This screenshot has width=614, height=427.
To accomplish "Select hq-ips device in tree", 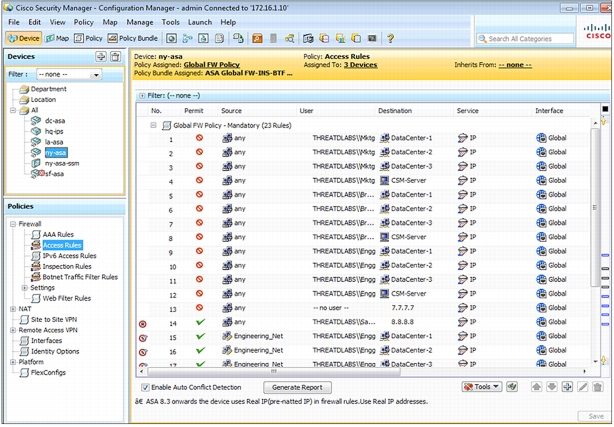I will pyautogui.click(x=54, y=131).
